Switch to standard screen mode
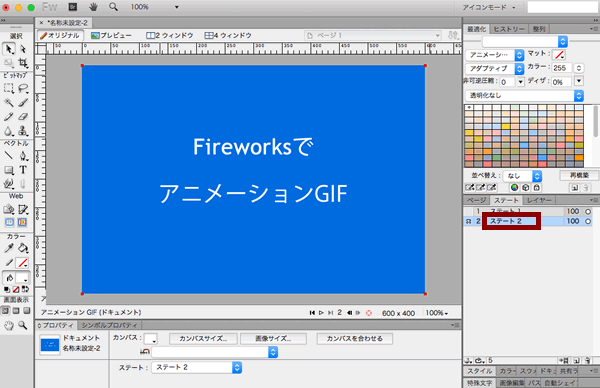The image size is (600, 388). click(x=5, y=311)
